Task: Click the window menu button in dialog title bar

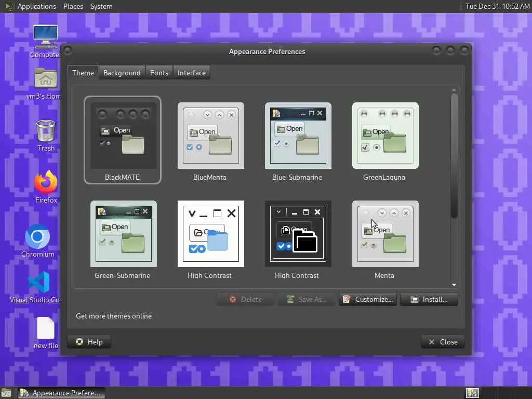Action: [68, 51]
